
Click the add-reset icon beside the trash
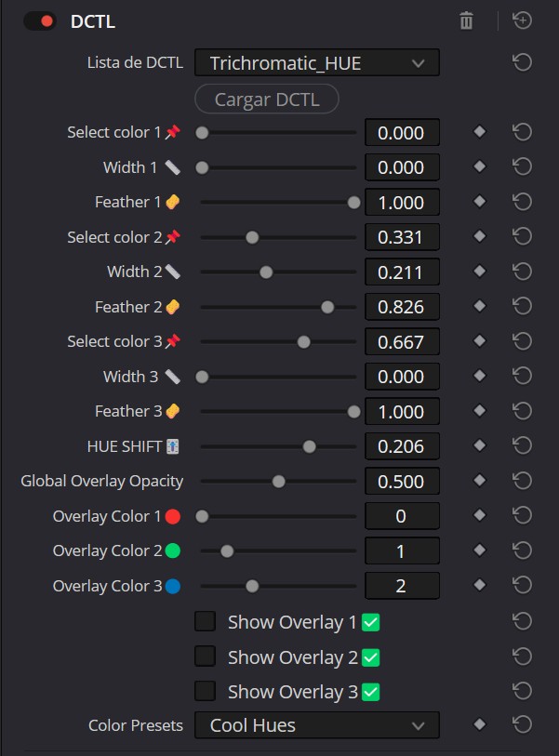(522, 20)
